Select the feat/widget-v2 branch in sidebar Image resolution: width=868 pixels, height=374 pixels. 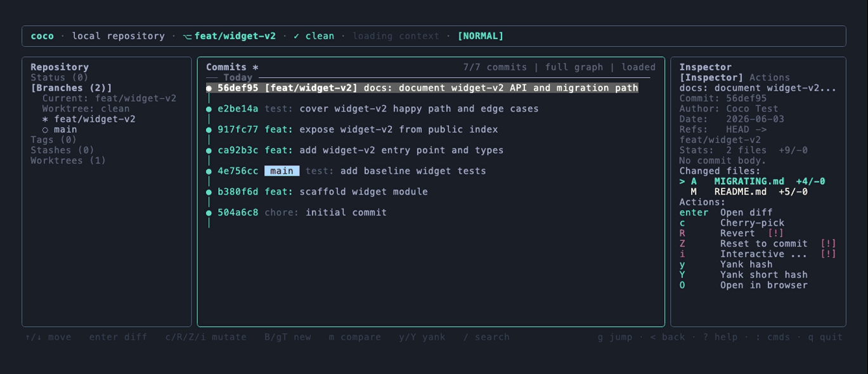click(x=89, y=119)
